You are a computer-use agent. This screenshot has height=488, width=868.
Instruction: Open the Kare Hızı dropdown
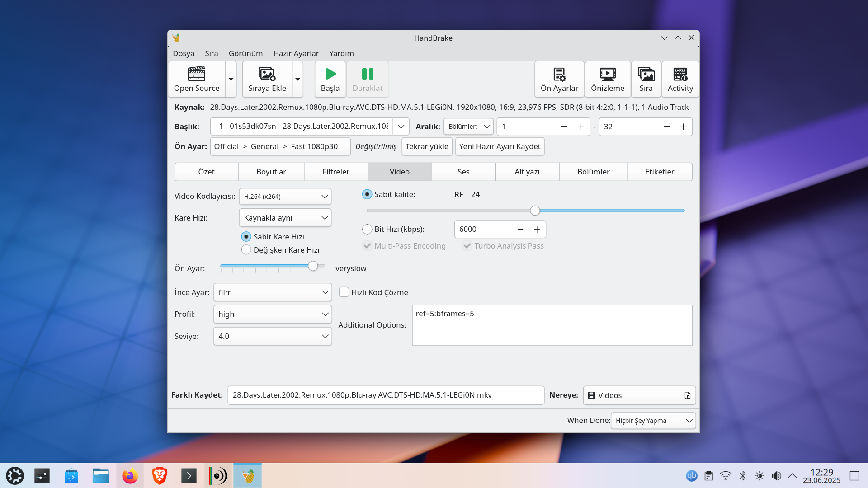(x=285, y=218)
